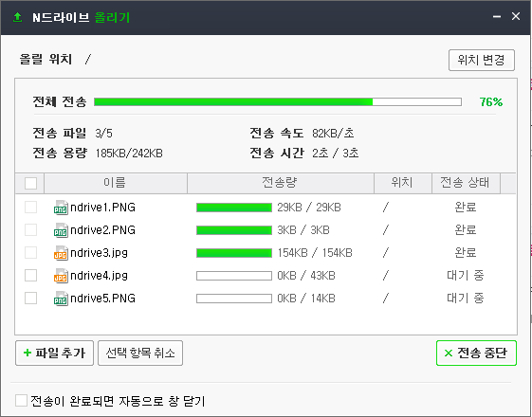
Task: Click the 3KB / 3KB size text
Action: tap(303, 230)
